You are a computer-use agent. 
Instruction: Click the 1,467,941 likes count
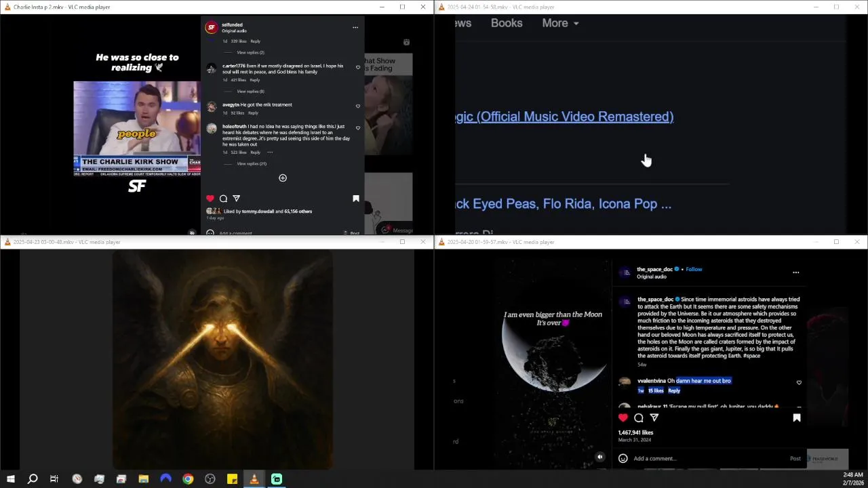[635, 432]
